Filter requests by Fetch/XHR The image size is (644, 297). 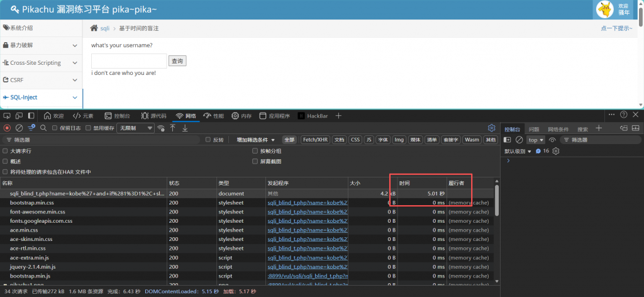(315, 140)
